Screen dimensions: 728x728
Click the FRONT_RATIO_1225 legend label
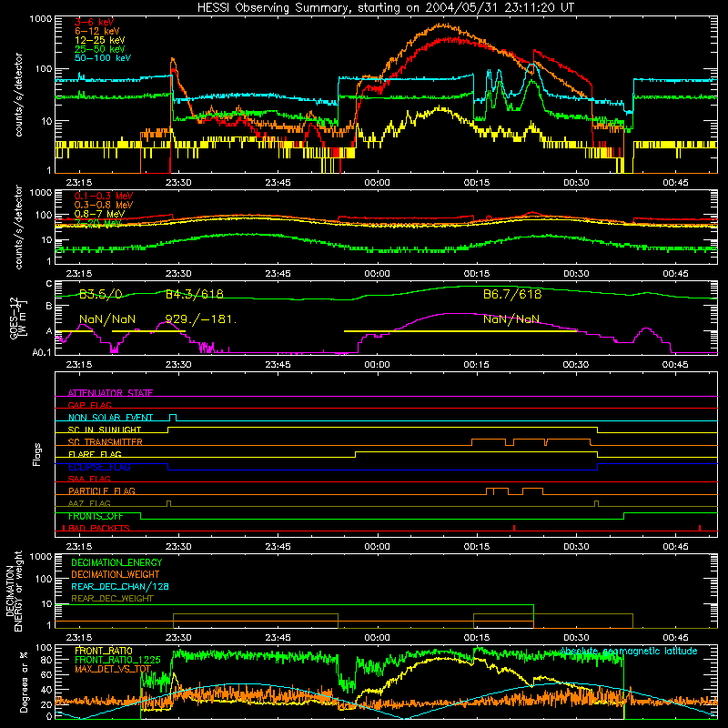coord(117,660)
